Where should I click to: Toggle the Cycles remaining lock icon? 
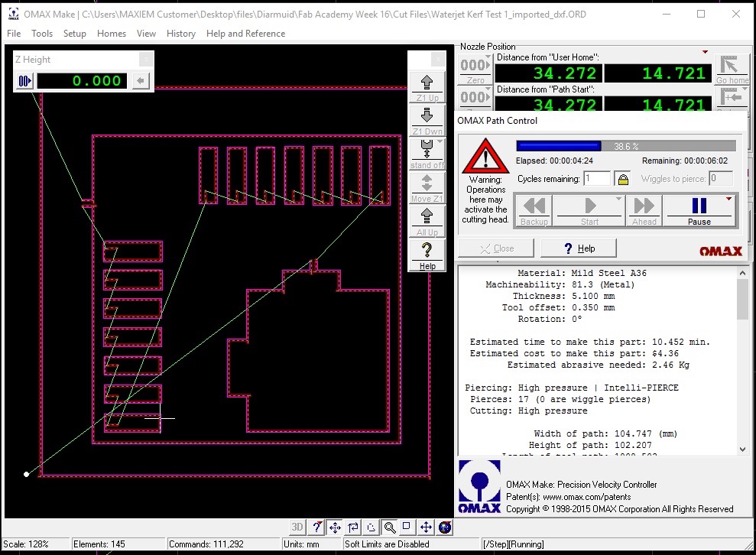click(x=623, y=179)
